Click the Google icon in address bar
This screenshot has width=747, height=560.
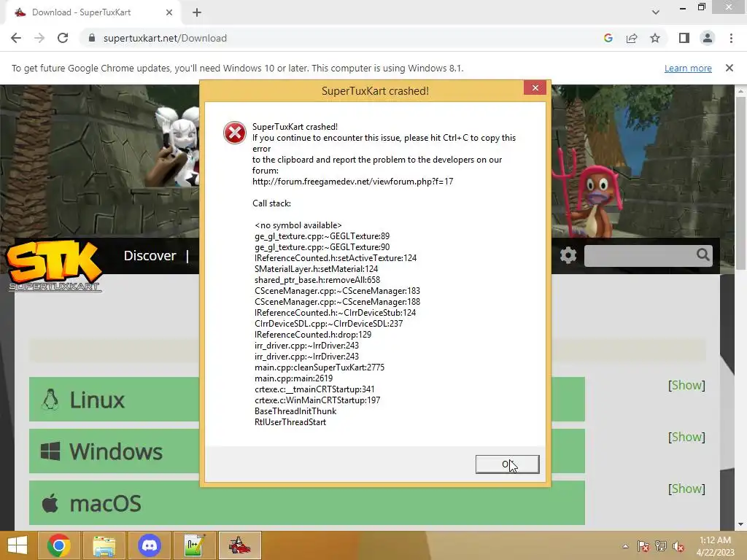[608, 38]
